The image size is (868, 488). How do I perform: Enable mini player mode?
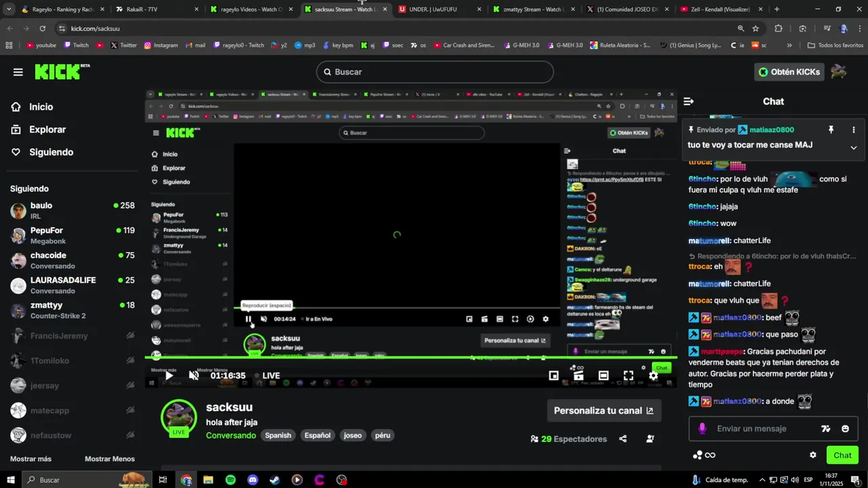(553, 375)
